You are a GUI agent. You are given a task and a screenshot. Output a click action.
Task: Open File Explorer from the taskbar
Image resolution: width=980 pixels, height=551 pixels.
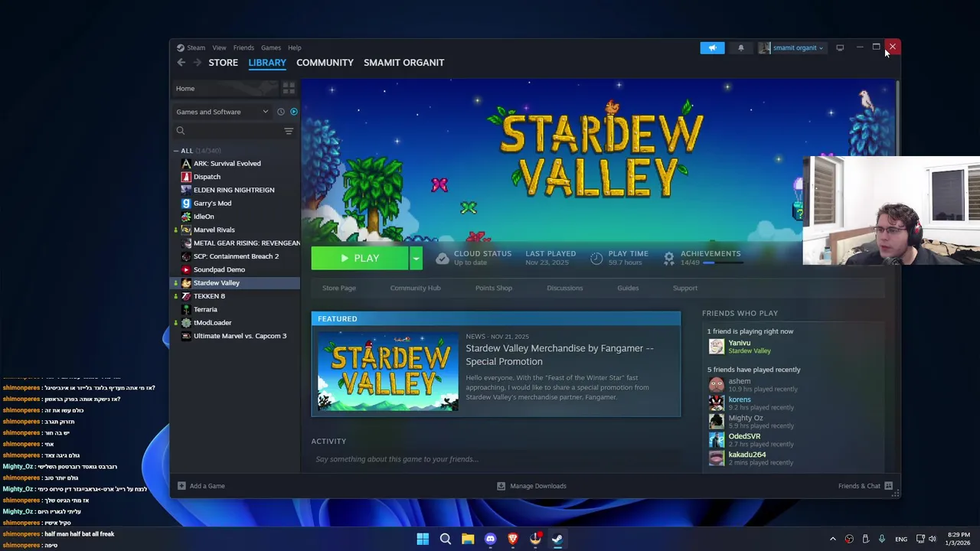click(468, 539)
